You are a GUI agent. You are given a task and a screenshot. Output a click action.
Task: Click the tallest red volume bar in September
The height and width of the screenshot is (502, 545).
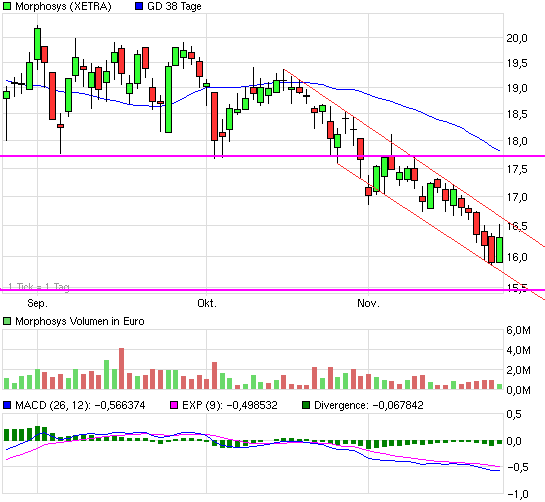coord(121,369)
